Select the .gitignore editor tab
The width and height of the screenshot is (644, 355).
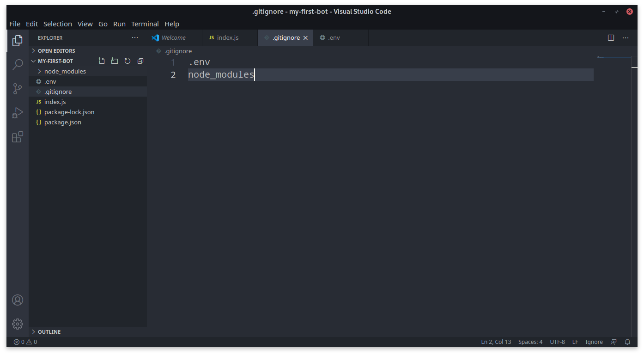pyautogui.click(x=285, y=38)
